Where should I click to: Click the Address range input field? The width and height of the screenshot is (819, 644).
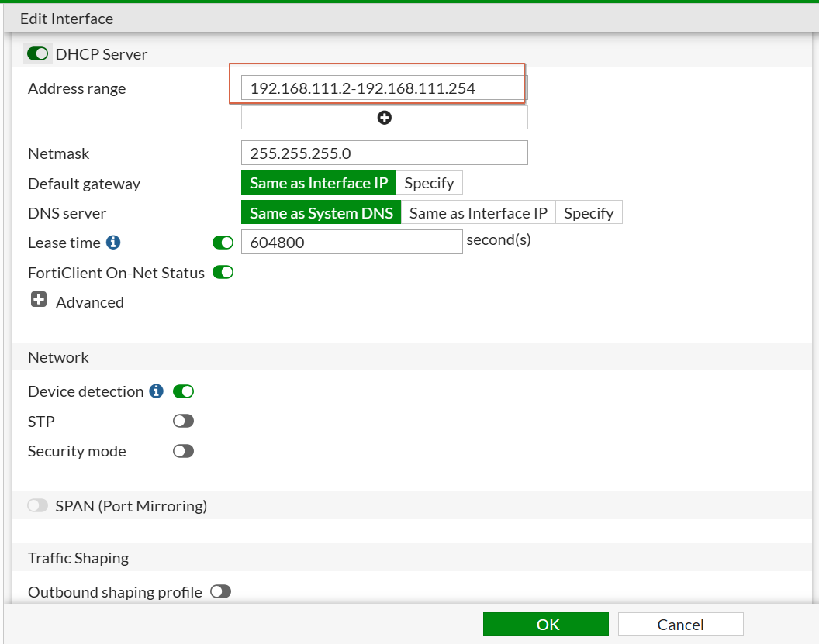pyautogui.click(x=385, y=88)
